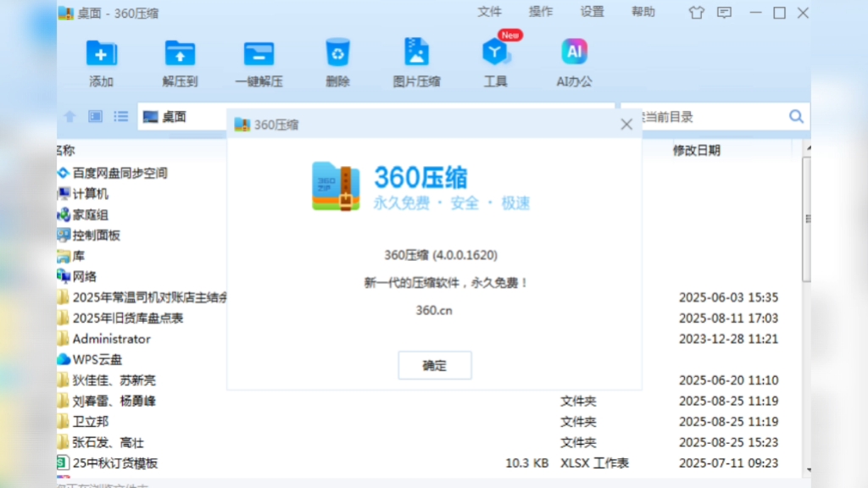Click the 10.3 KB file size cell

tap(526, 463)
